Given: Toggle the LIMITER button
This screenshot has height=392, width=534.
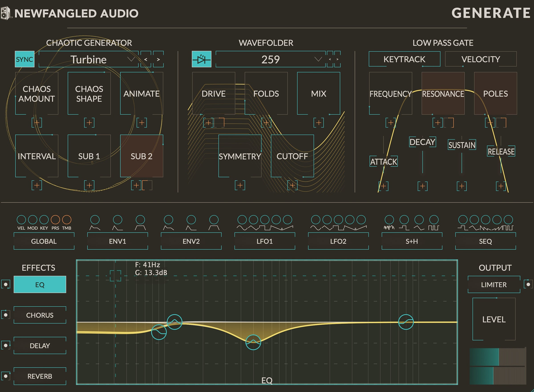Looking at the screenshot, I should [494, 285].
